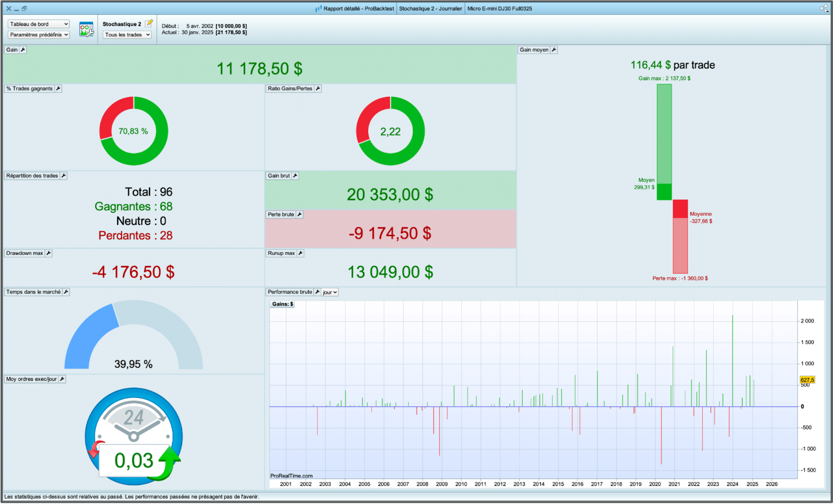
Task: Open the Drawdown max wrench settings
Action: point(48,253)
